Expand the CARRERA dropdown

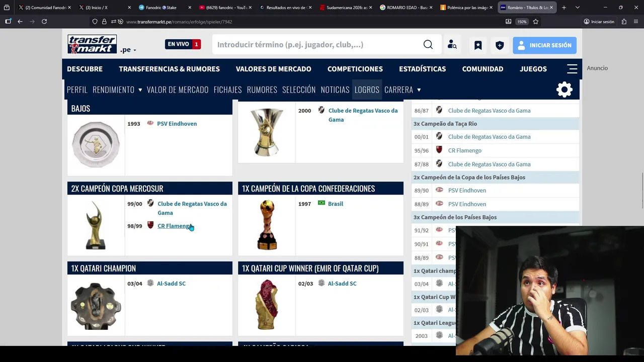[x=403, y=89]
